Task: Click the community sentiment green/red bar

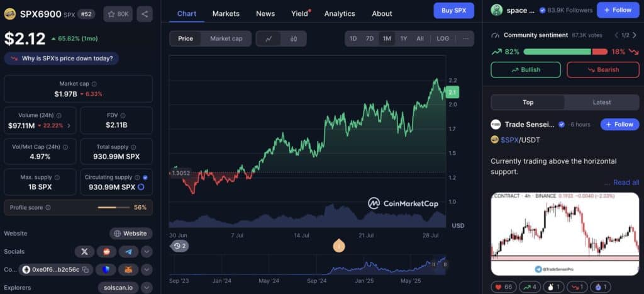Action: 565,52
